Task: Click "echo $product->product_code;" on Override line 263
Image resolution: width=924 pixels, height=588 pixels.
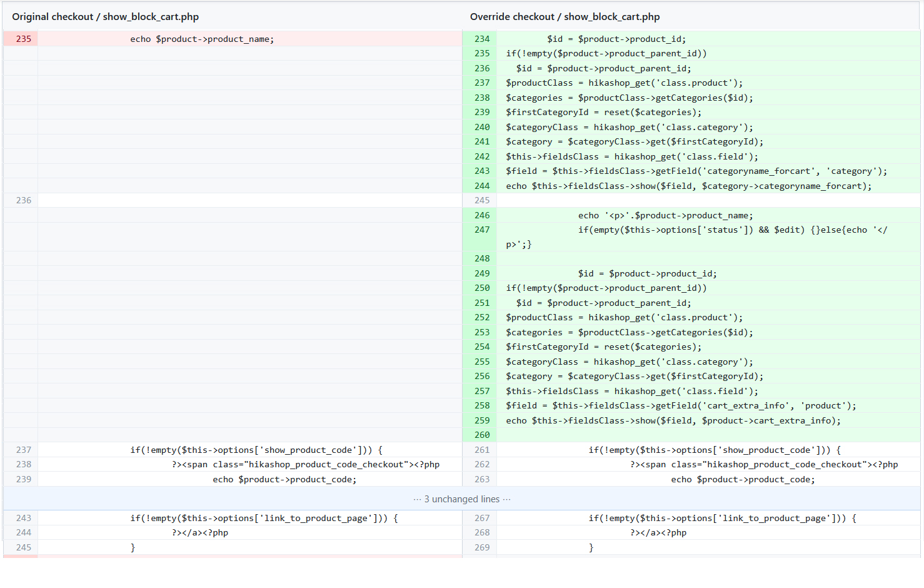Action: click(743, 479)
